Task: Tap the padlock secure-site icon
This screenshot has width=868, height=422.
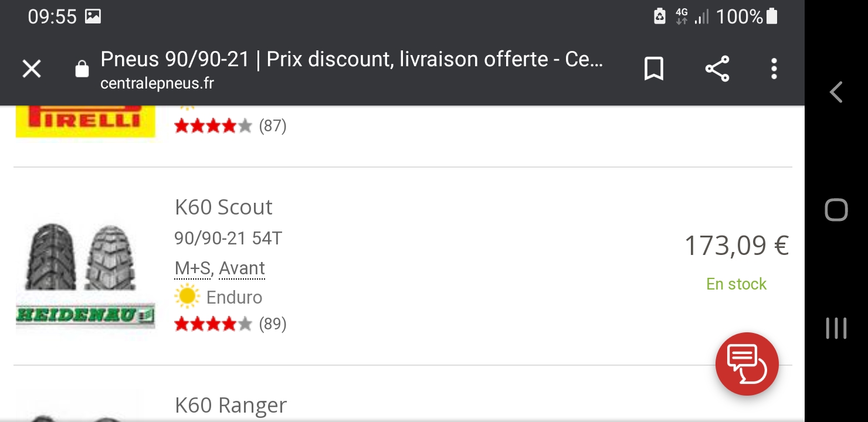Action: [x=82, y=69]
